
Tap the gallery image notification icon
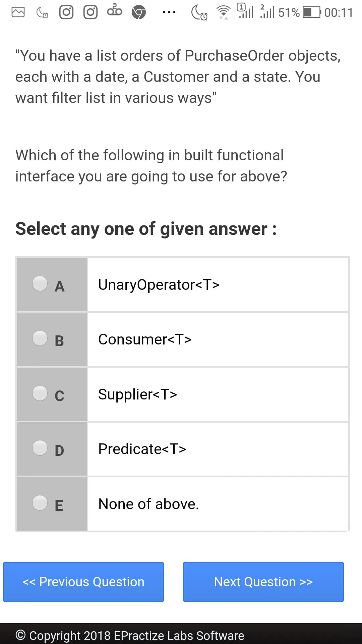[x=18, y=12]
